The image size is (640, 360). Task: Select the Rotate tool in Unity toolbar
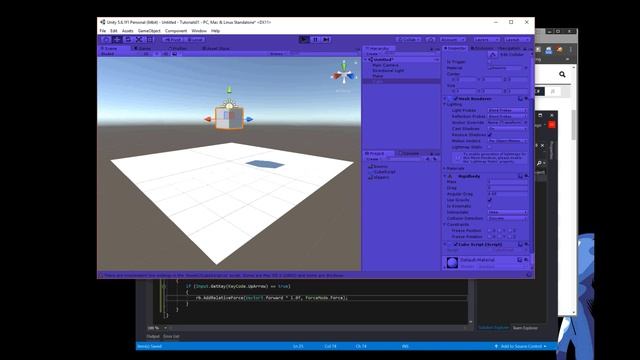tap(128, 40)
